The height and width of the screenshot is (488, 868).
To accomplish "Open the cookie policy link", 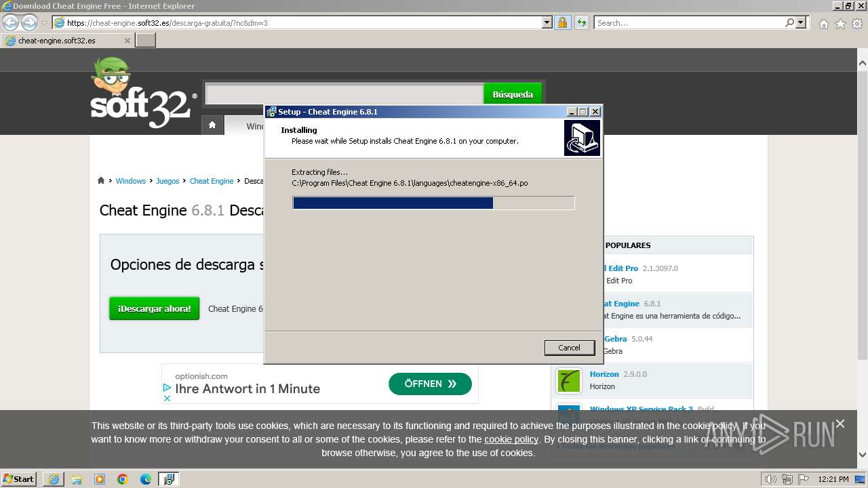I will tap(511, 439).
